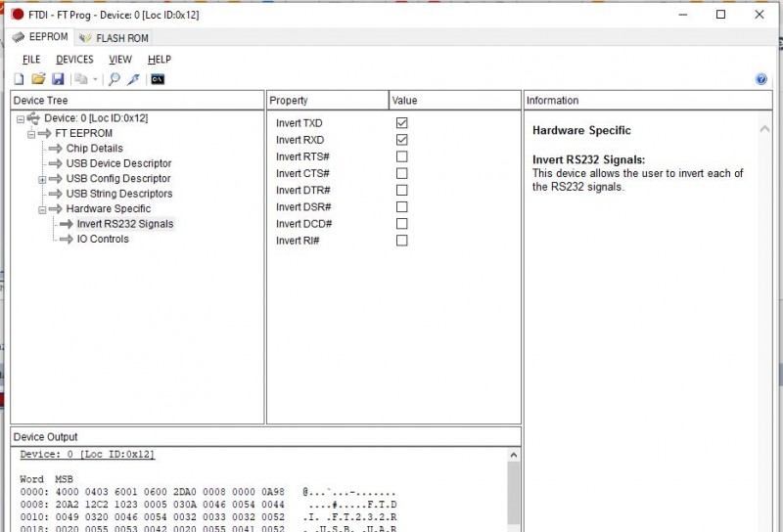Uncheck the Invert TXD checkbox
This screenshot has width=783, height=532.
[x=402, y=123]
